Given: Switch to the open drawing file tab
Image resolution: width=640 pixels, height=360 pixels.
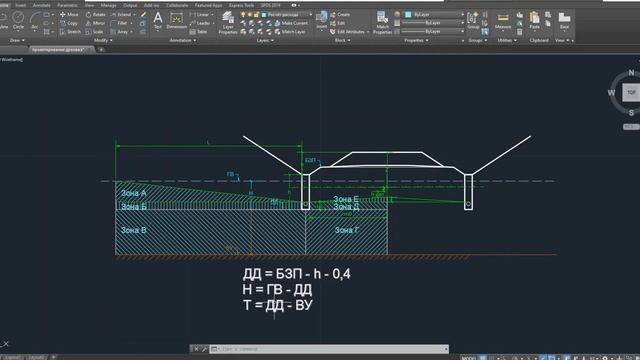Looking at the screenshot, I should coord(61,50).
